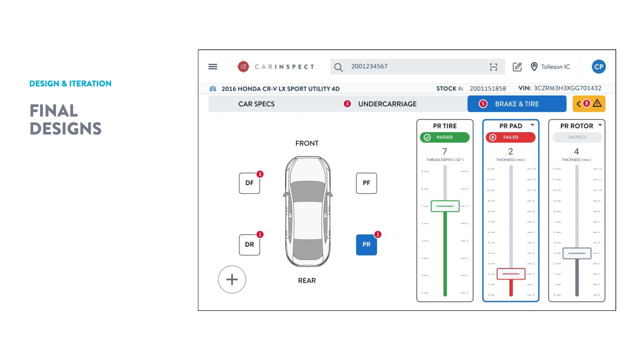
Task: Click the back chevron in yellow alert button
Action: click(579, 104)
